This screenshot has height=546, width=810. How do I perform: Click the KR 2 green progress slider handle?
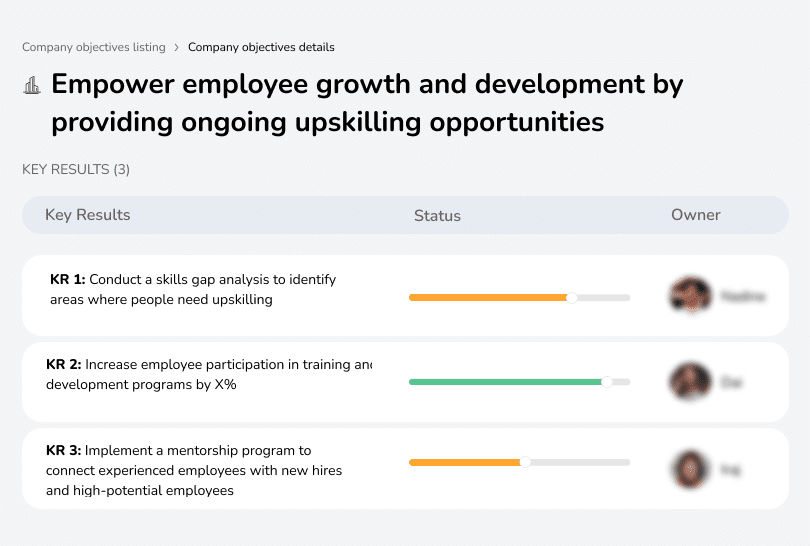pos(606,382)
